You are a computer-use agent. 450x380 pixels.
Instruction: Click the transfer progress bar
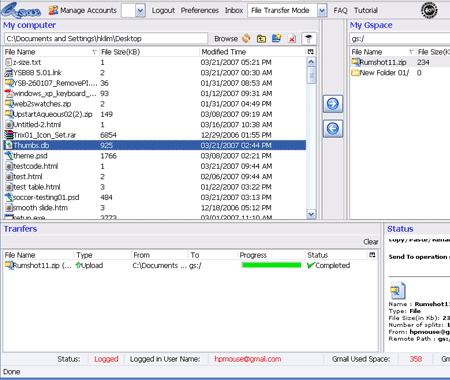coord(271,265)
